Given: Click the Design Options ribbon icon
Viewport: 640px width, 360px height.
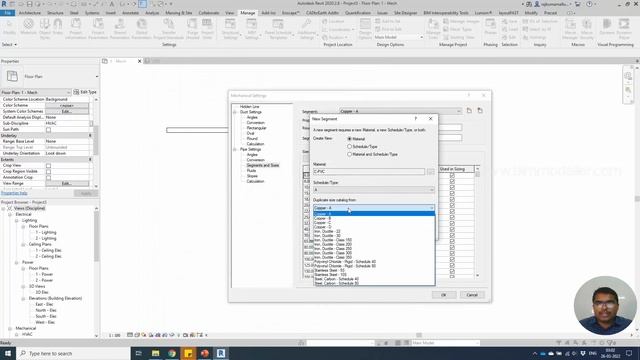Looking at the screenshot, I should point(365,28).
